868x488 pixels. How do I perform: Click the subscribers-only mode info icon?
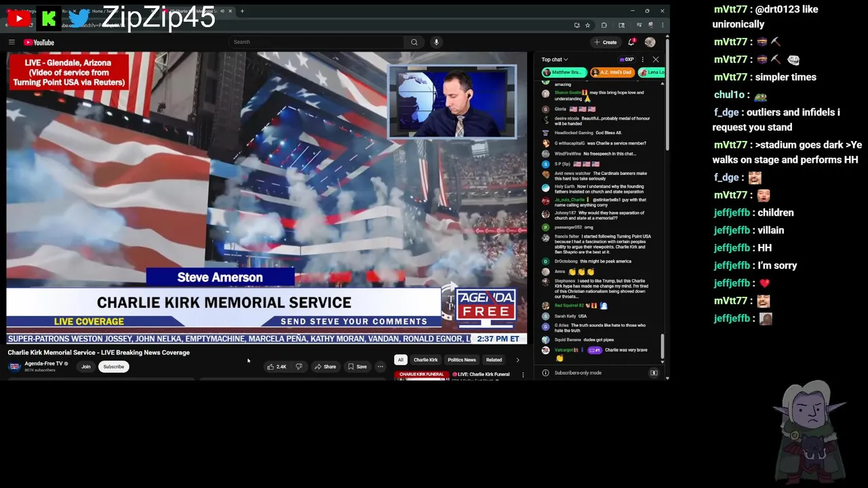545,373
